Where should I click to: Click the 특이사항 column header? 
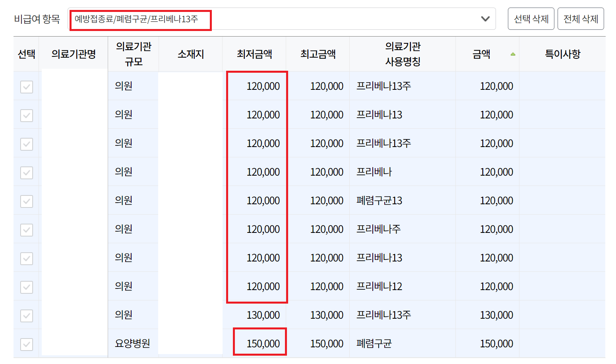562,54
